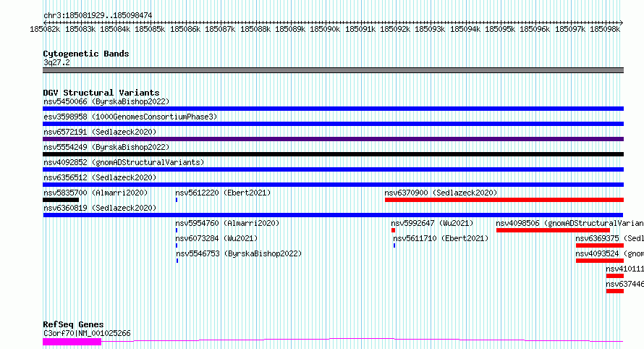
Task: Click the 185088k ruler tick label
Action: [255, 29]
